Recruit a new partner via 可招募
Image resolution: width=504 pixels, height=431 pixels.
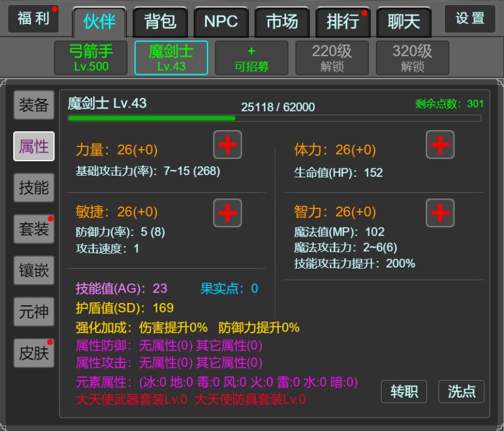tap(252, 58)
